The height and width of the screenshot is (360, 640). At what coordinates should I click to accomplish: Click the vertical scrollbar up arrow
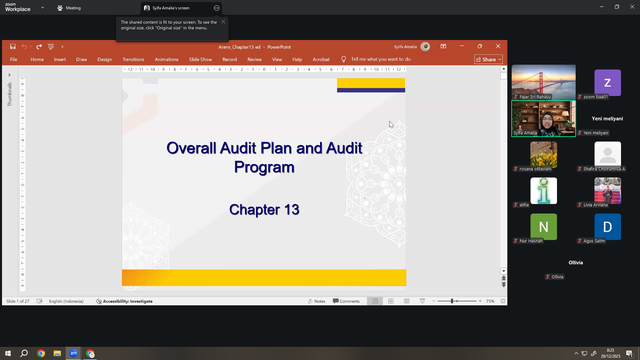click(503, 69)
